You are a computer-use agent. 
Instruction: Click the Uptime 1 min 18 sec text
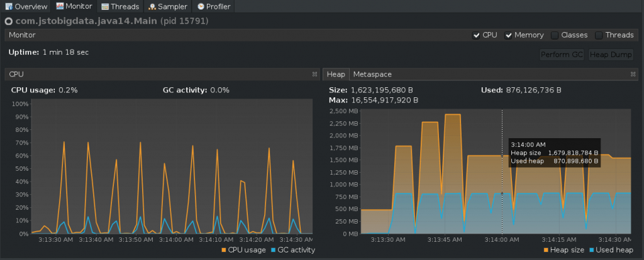pyautogui.click(x=49, y=52)
